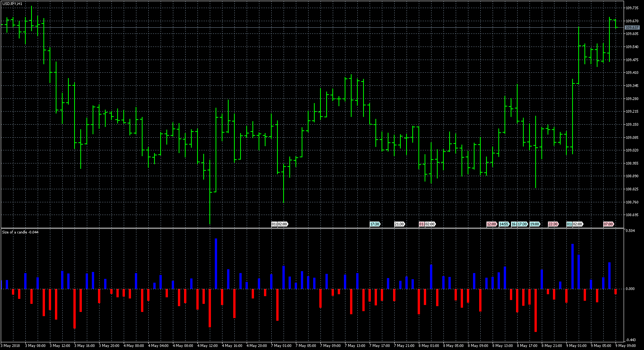This screenshot has width=644, height=350.
Task: Click the white 21:30 event marker
Action: [x=399, y=224]
